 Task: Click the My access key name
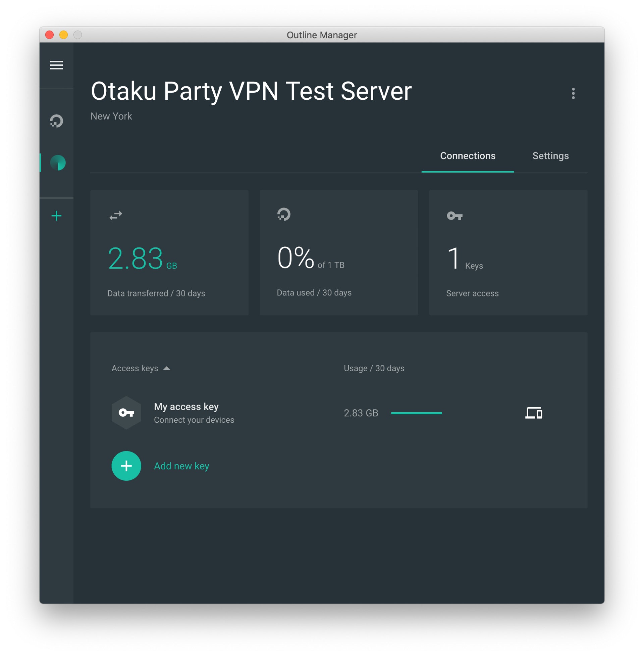click(x=186, y=407)
